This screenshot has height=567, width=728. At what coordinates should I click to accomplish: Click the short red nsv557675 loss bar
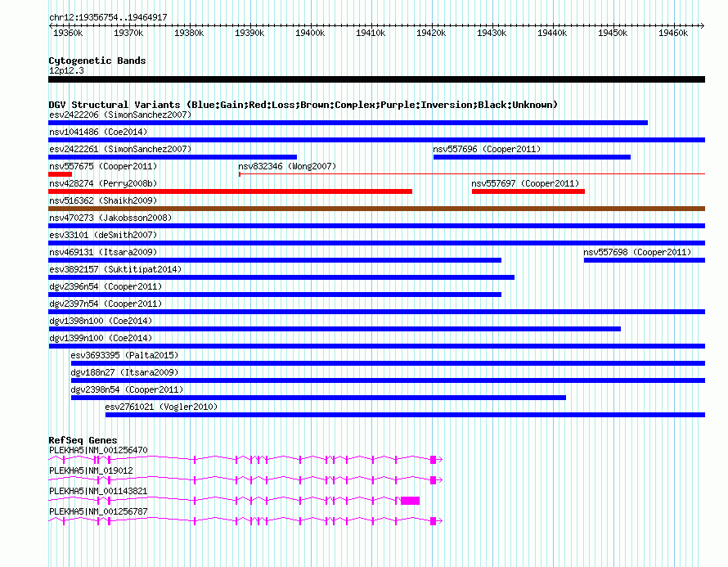point(60,174)
